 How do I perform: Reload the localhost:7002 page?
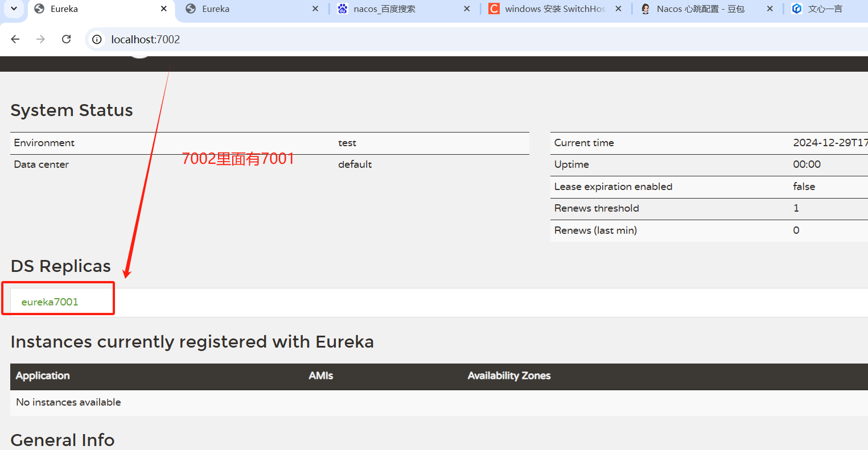66,39
